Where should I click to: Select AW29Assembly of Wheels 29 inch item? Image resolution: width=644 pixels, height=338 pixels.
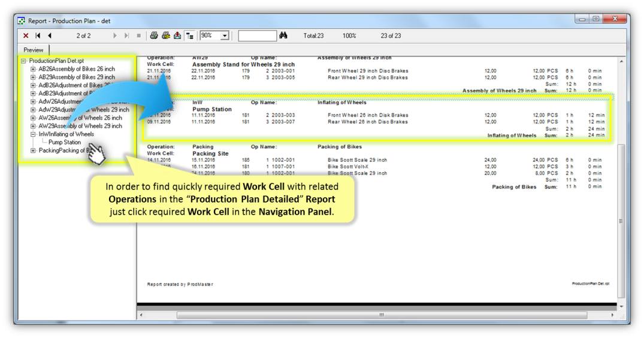coord(80,126)
